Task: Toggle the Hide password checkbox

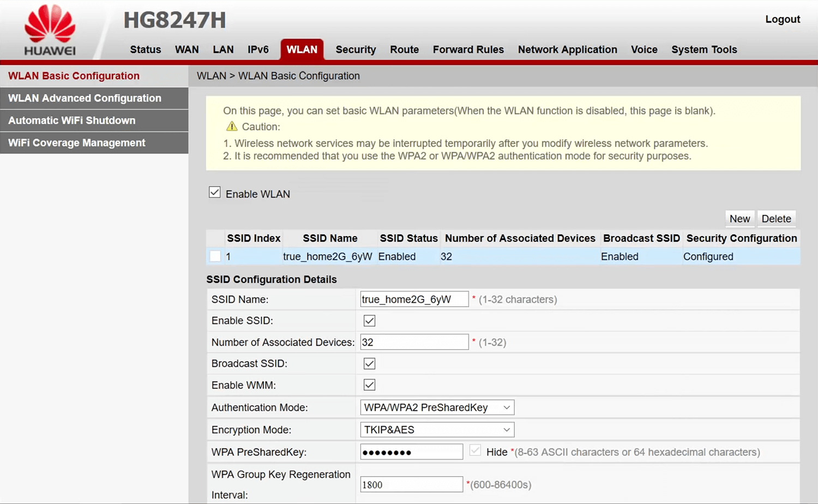Action: [x=475, y=451]
